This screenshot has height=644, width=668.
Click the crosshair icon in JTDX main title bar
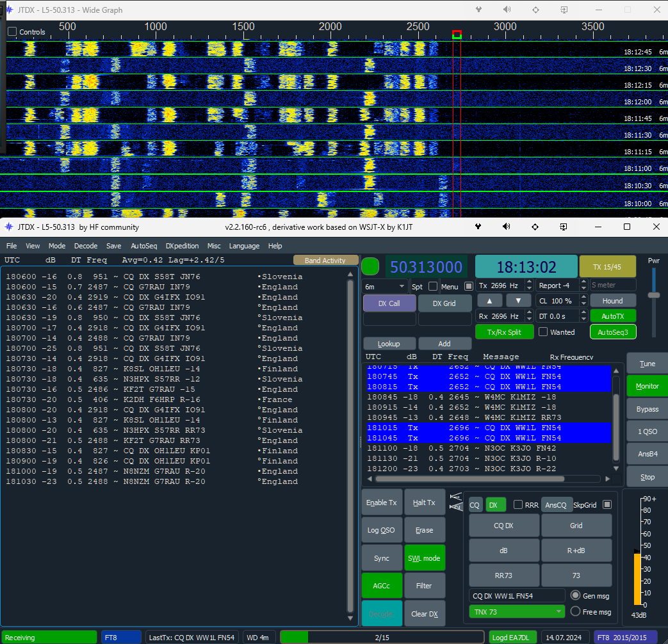pyautogui.click(x=535, y=227)
